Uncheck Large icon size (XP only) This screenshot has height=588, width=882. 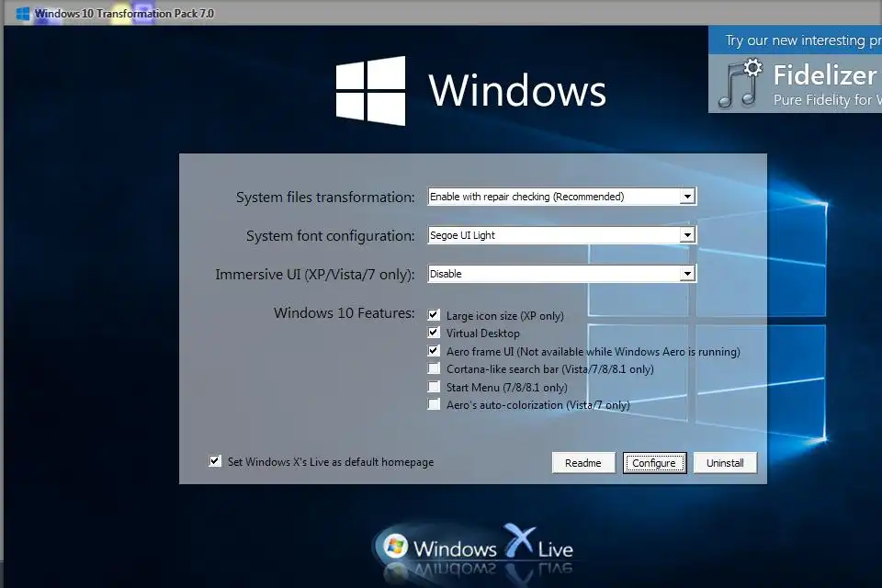(x=434, y=315)
